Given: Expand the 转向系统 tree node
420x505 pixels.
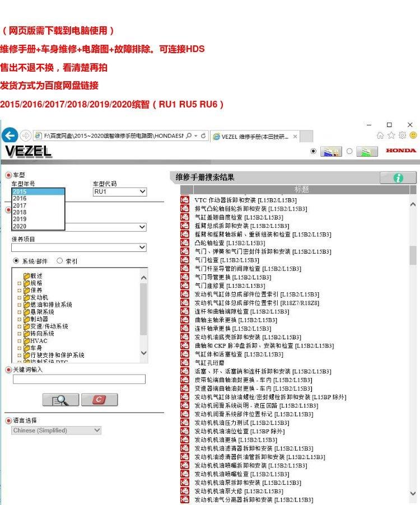Looking at the screenshot, I should [20, 334].
